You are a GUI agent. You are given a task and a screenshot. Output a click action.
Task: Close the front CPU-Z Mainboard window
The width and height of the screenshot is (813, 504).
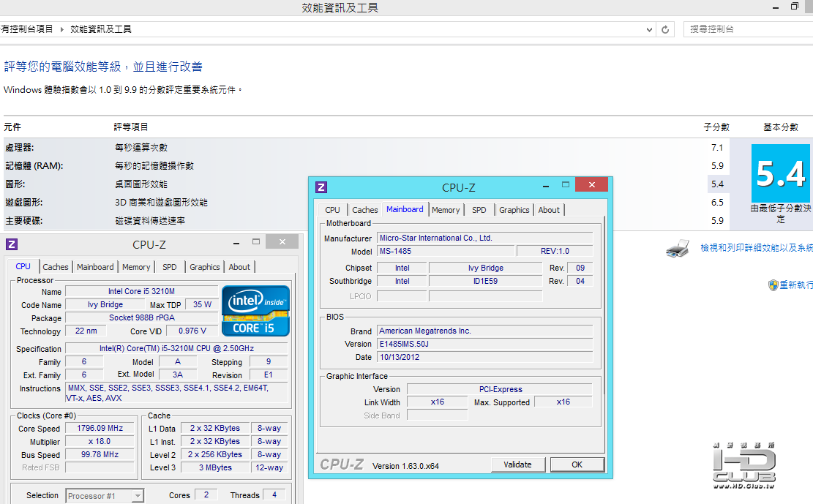point(591,184)
